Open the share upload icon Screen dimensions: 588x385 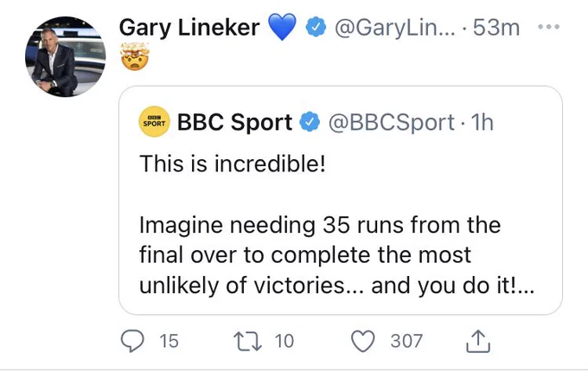click(x=478, y=341)
